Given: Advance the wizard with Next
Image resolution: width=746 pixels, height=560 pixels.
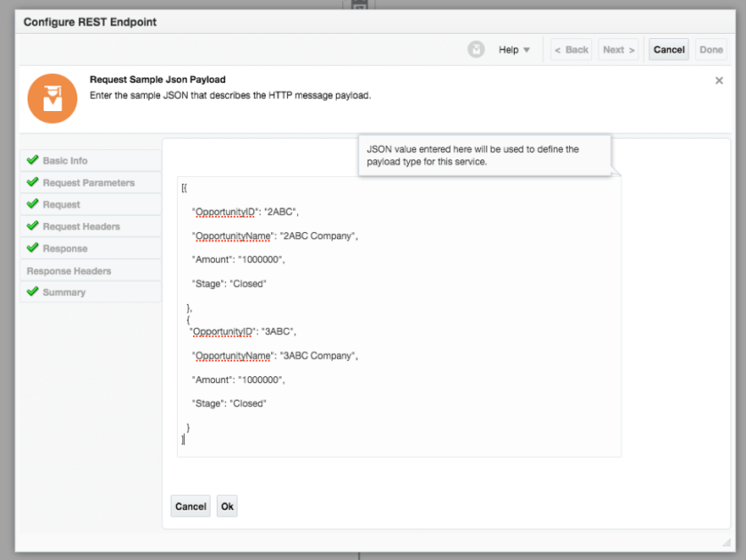Looking at the screenshot, I should click(619, 50).
